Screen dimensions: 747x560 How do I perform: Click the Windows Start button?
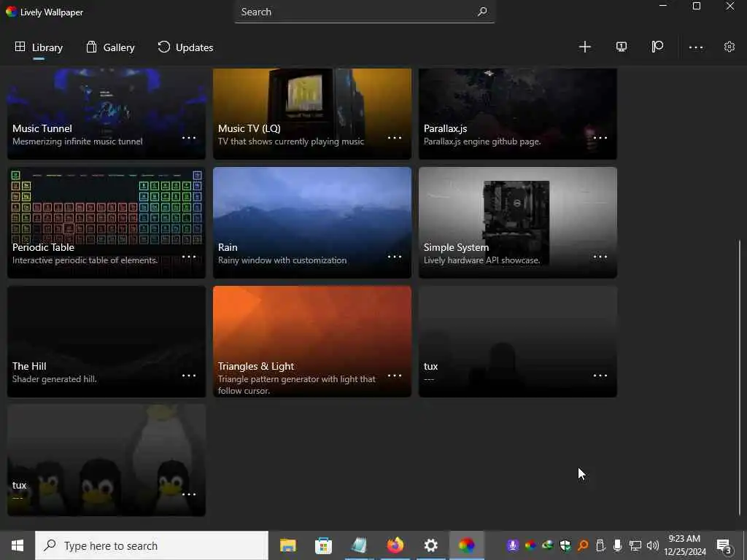point(18,545)
